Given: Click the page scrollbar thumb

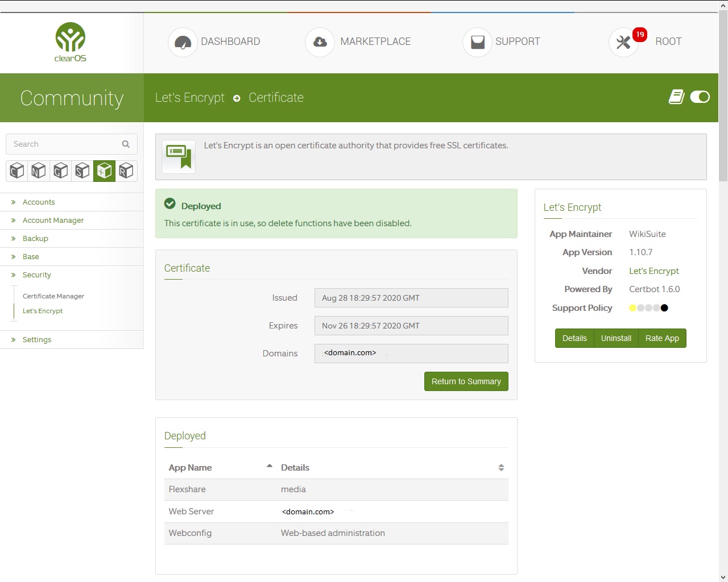Looking at the screenshot, I should (x=723, y=95).
